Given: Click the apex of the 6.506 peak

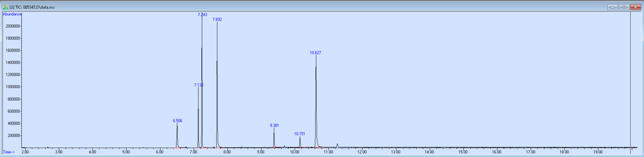Looking at the screenshot, I should point(177,124).
